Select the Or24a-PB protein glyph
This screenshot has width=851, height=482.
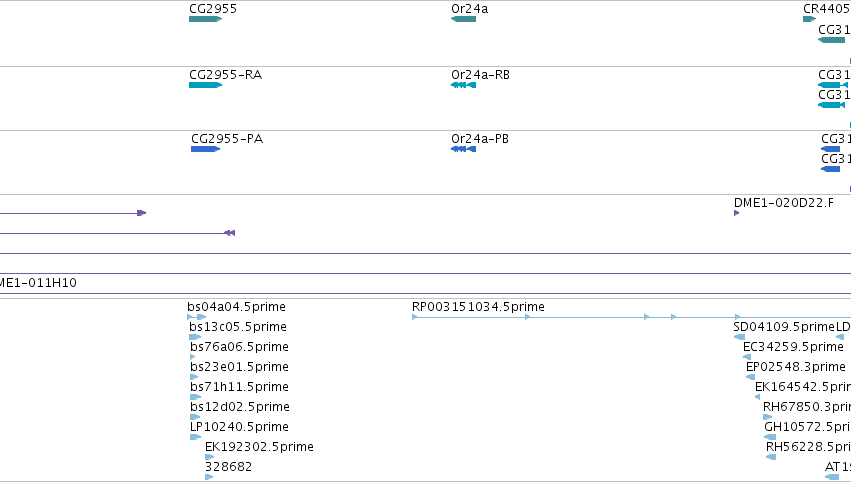(463, 149)
